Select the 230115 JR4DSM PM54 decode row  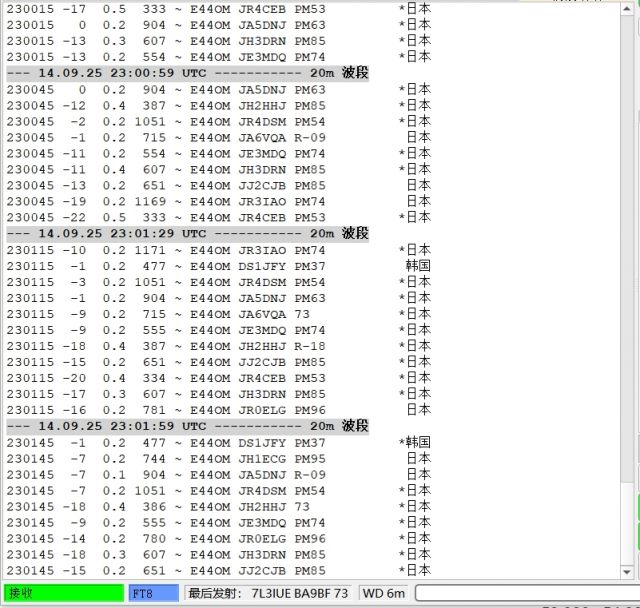point(218,282)
